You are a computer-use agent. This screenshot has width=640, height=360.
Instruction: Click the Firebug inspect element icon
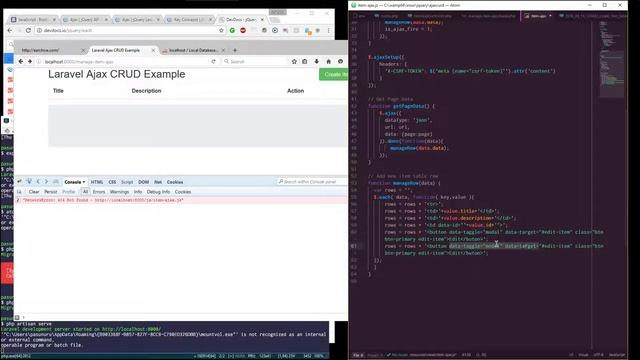[29, 182]
